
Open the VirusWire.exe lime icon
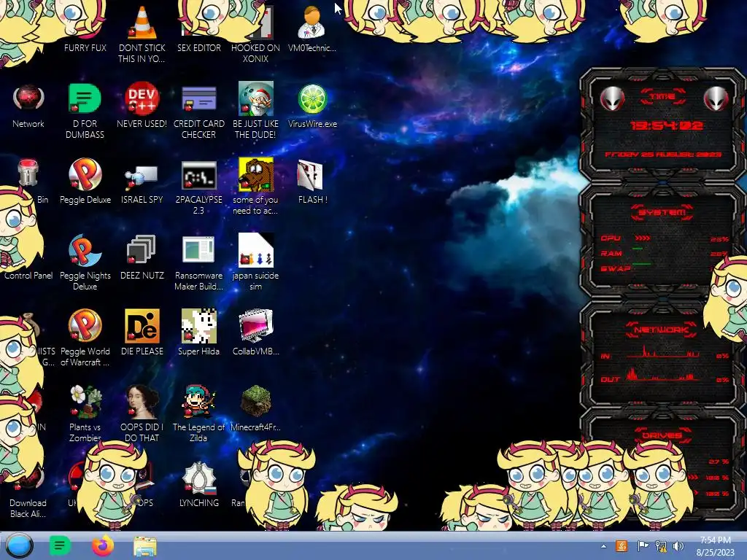coord(312,98)
